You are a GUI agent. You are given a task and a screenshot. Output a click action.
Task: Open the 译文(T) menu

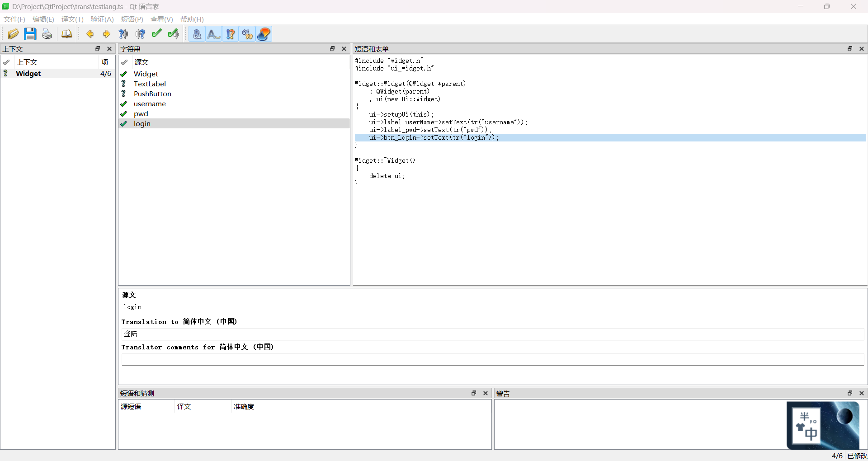pyautogui.click(x=72, y=19)
